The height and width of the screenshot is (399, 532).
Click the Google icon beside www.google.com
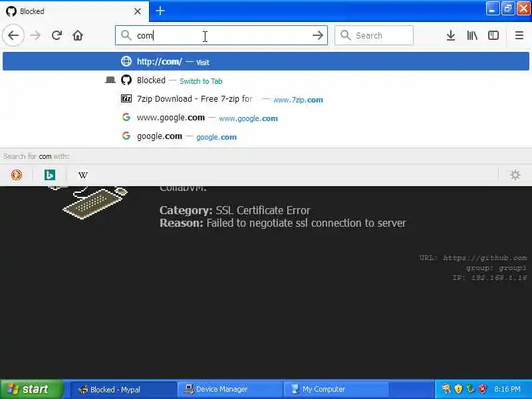coord(126,118)
